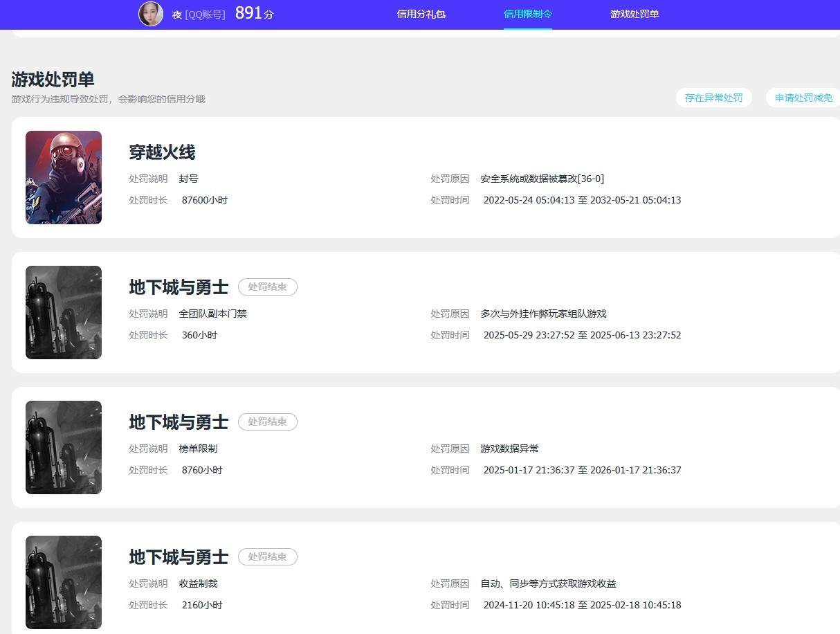Click the 处罚结束 badge on the 8760小时 card
Image resolution: width=840 pixels, height=634 pixels.
click(268, 422)
